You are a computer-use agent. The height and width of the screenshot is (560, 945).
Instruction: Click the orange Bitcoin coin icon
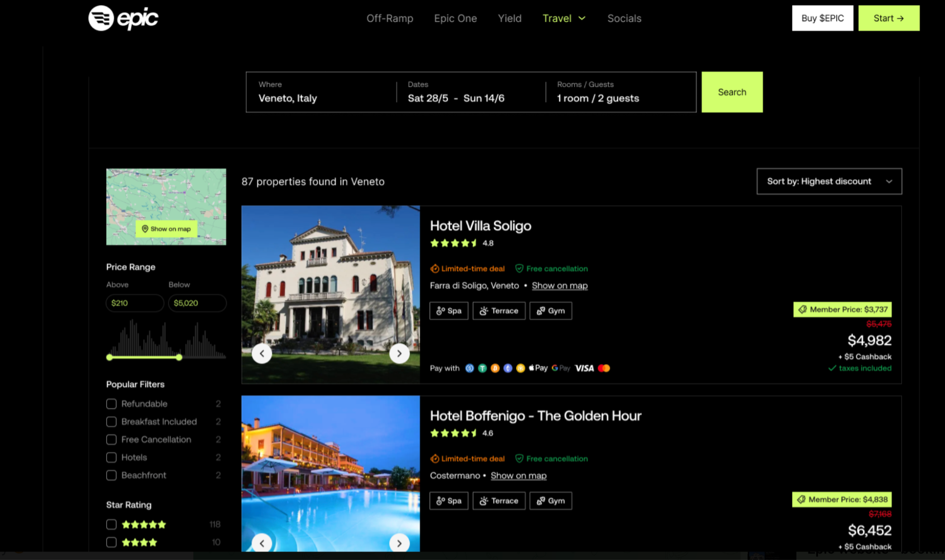click(495, 368)
